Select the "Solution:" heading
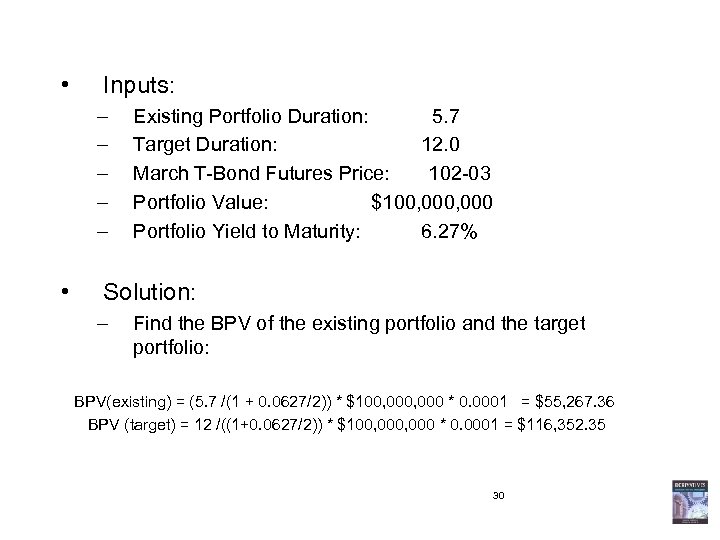The image size is (720, 540). (x=155, y=292)
